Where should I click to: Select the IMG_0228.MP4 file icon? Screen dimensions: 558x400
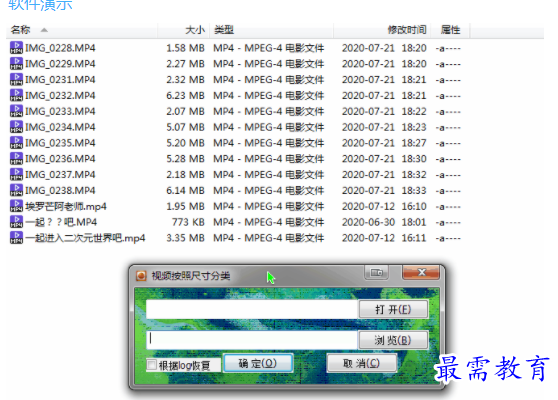[x=16, y=47]
